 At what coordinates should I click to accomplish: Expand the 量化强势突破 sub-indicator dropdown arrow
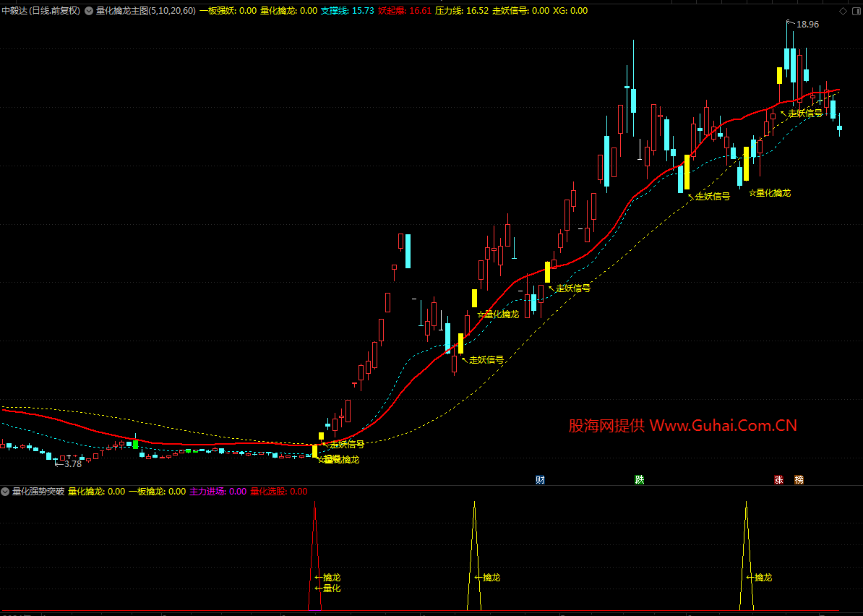(x=5, y=492)
